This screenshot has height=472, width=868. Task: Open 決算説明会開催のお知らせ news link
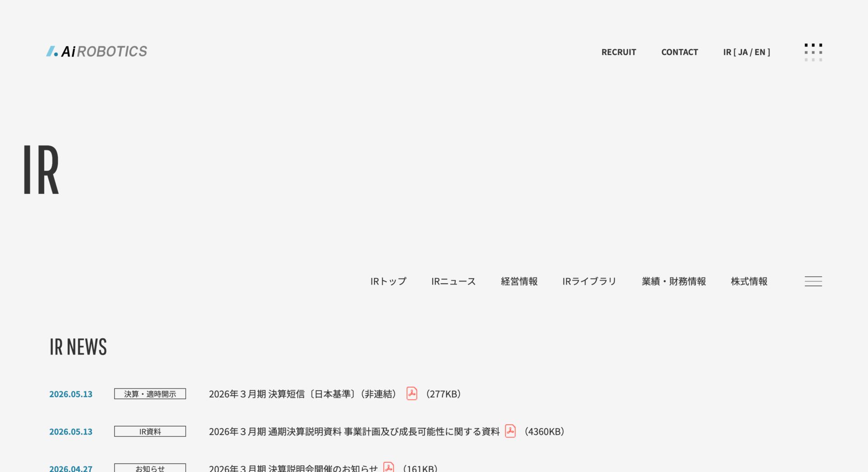(293, 468)
